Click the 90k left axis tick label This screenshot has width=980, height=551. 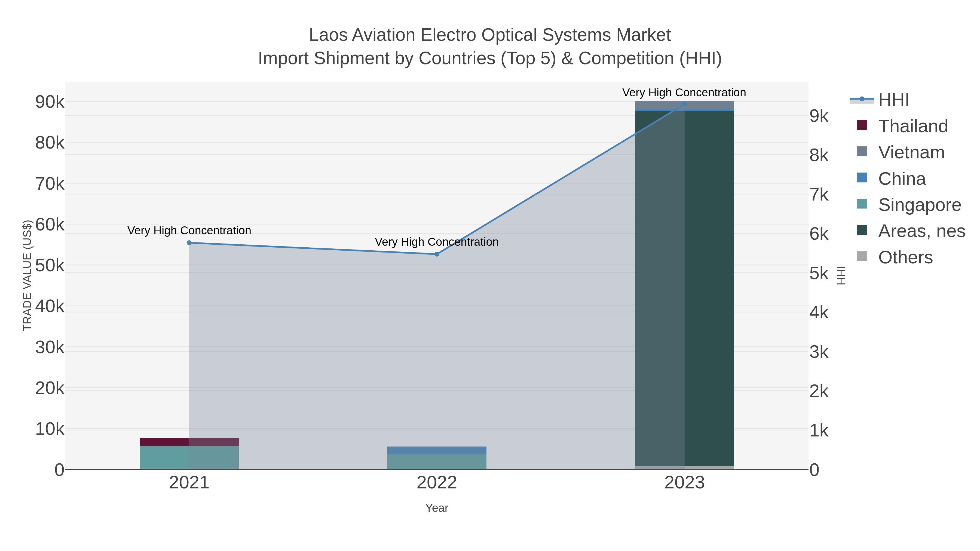tap(50, 102)
